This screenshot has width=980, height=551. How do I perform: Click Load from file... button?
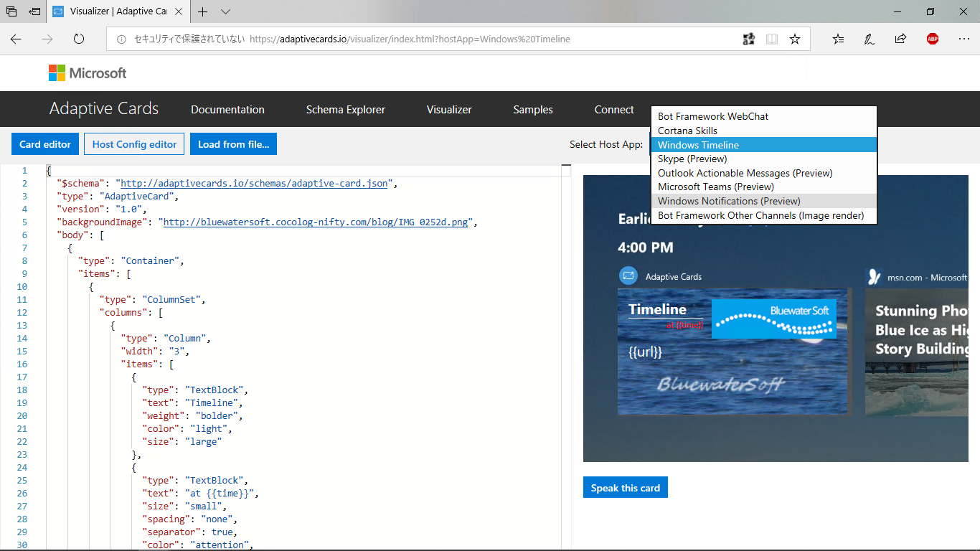(x=233, y=144)
